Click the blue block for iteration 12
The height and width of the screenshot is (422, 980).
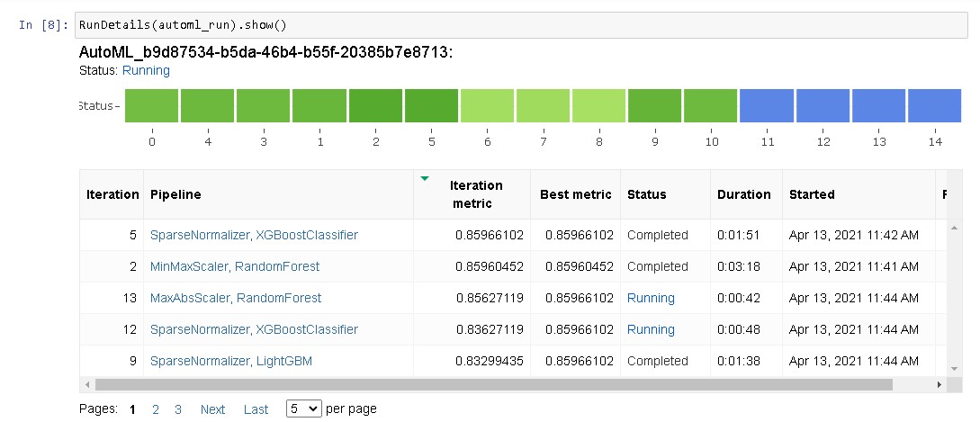[823, 105]
